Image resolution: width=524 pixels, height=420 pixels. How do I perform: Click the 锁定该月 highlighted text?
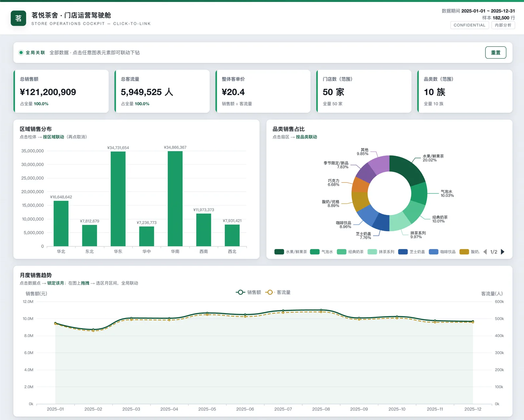[56, 283]
